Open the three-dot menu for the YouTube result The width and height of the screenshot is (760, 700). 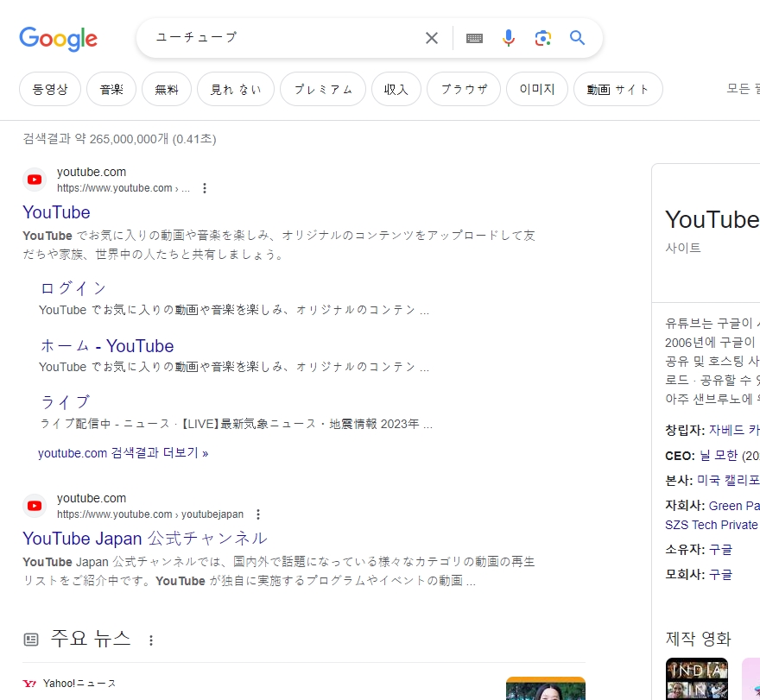tap(205, 188)
